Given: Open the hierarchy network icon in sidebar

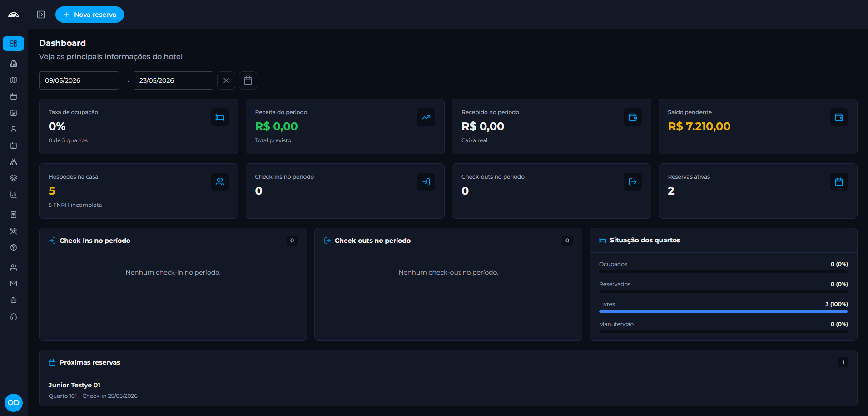Looking at the screenshot, I should [x=14, y=162].
